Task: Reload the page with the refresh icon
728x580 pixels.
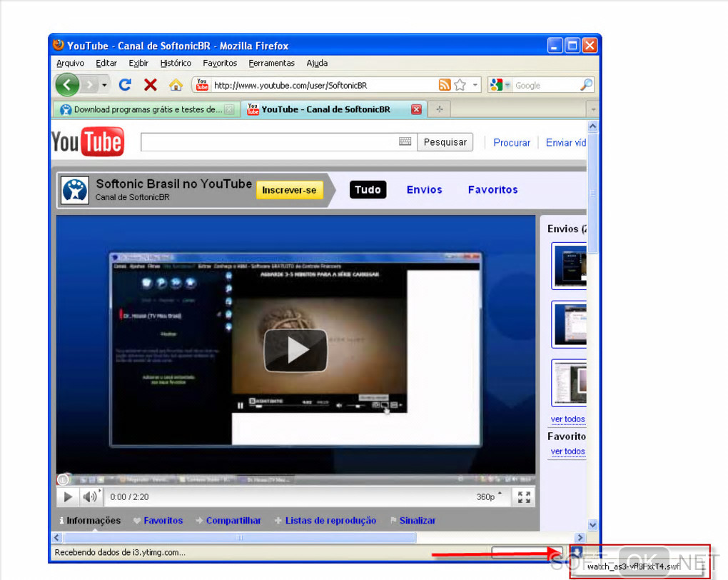Action: [125, 84]
